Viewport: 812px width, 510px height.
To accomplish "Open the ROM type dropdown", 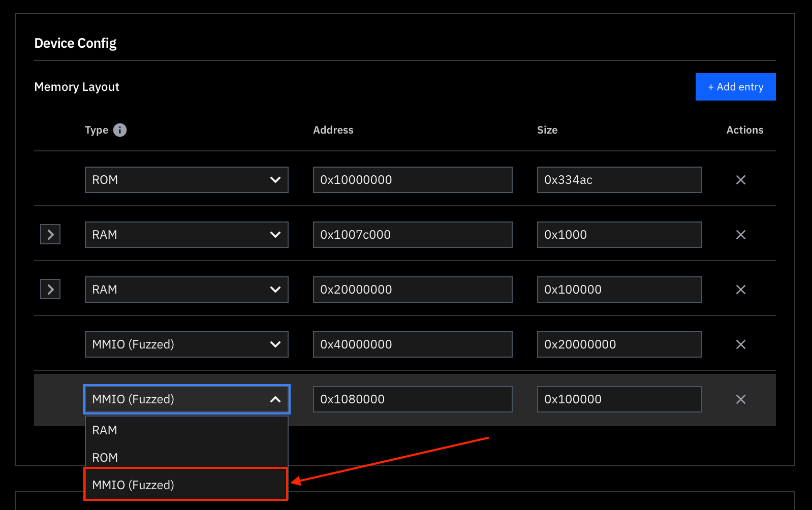I will point(186,180).
